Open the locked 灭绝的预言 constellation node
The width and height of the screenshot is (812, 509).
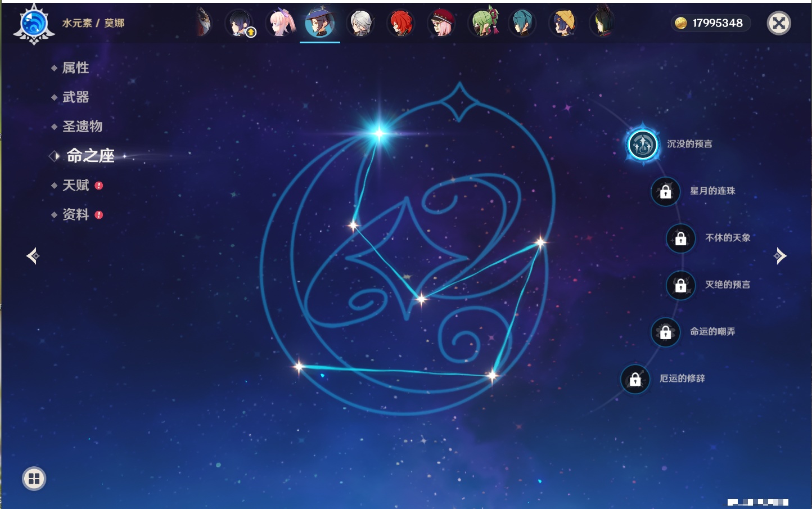(x=681, y=285)
